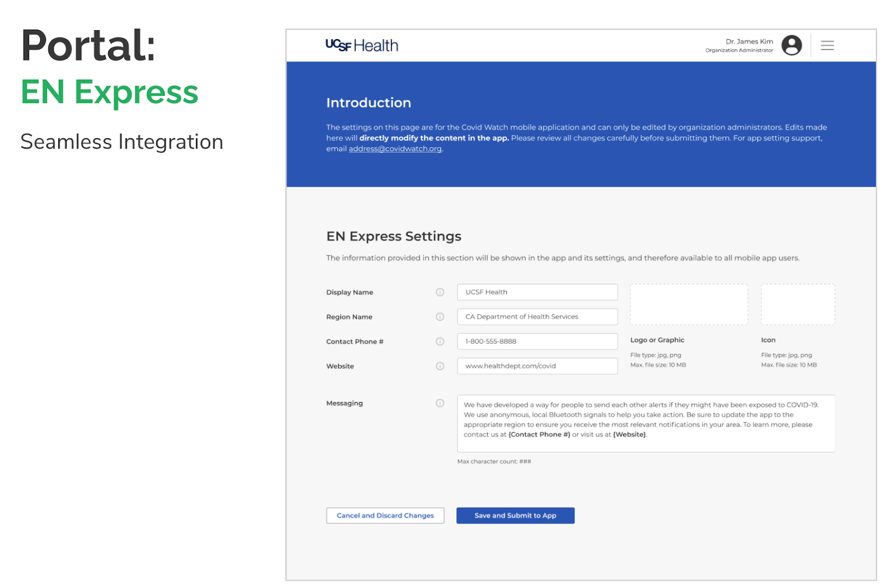Click the Messaging label
The width and height of the screenshot is (896, 588).
(344, 403)
